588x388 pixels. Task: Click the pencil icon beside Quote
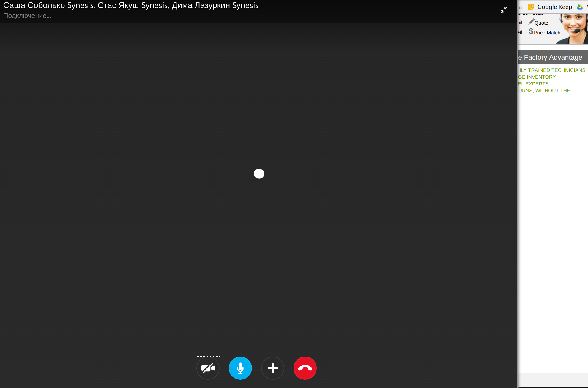point(531,22)
